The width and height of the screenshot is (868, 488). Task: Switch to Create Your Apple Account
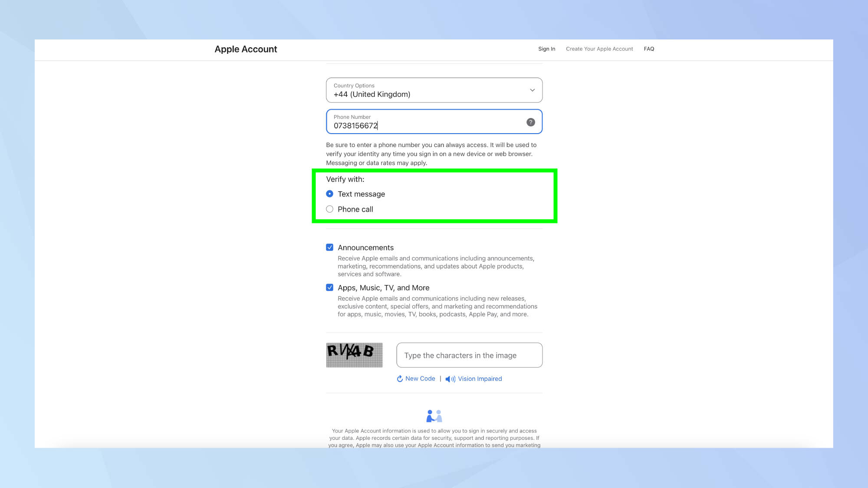pos(599,49)
